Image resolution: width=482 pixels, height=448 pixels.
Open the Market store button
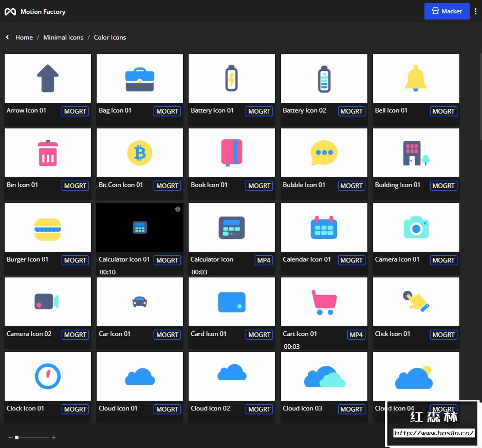(x=447, y=11)
